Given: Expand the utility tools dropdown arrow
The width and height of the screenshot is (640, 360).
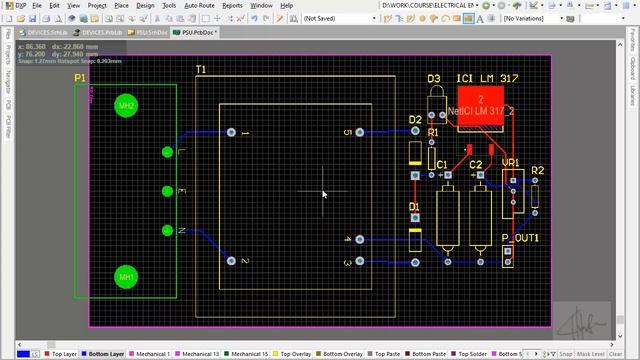Looking at the screenshot, I should tap(542, 6).
